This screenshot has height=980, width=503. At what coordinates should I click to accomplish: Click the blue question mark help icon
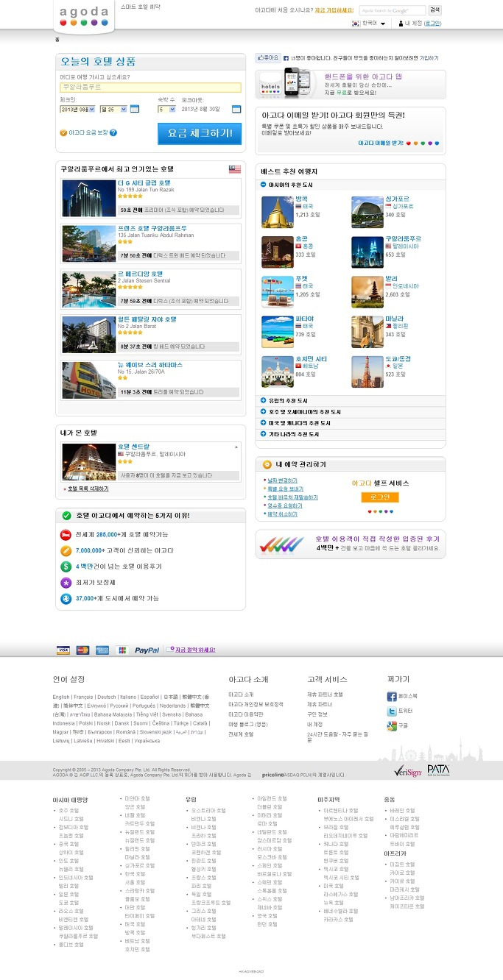click(x=113, y=133)
